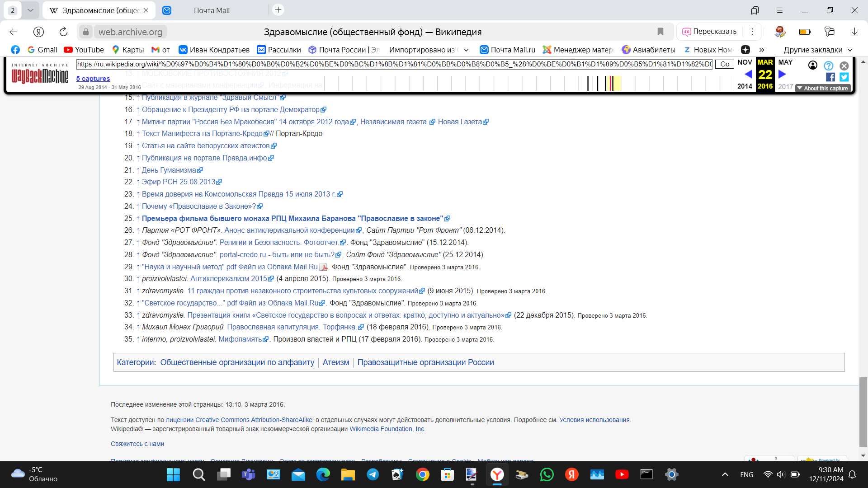Expand the Другие закладки folder
The width and height of the screenshot is (868, 488).
pyautogui.click(x=818, y=50)
